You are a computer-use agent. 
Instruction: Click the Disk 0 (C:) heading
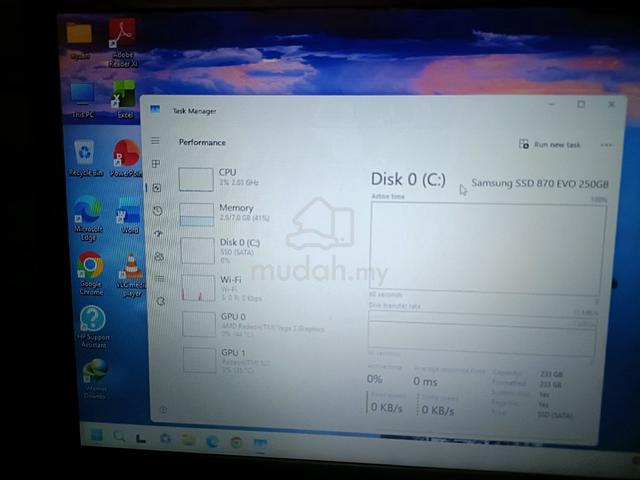tap(408, 180)
